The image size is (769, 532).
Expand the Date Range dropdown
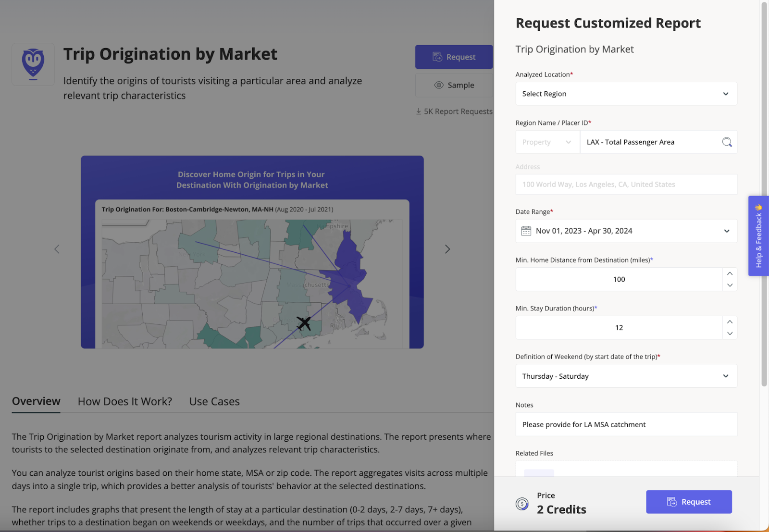tap(727, 231)
